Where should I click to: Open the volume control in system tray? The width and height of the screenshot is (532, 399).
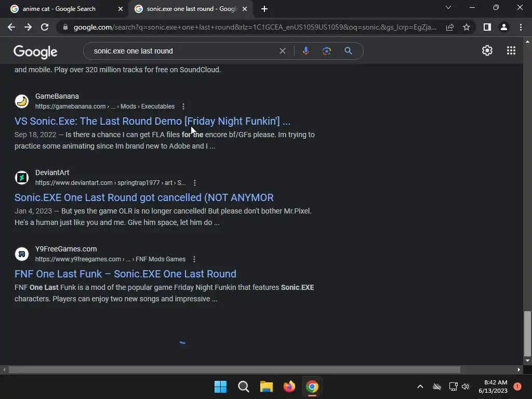point(465,387)
